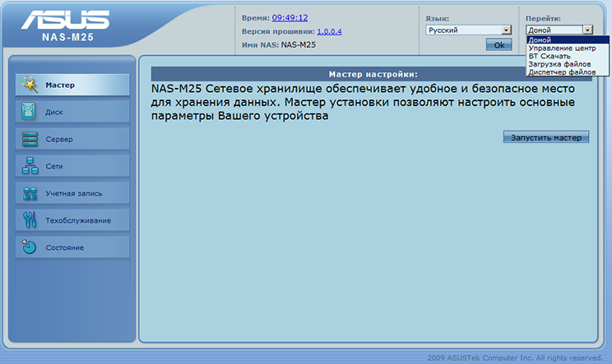The width and height of the screenshot is (612, 364).
Task: Click firmware version link 1.0.0.4
Action: tap(329, 31)
